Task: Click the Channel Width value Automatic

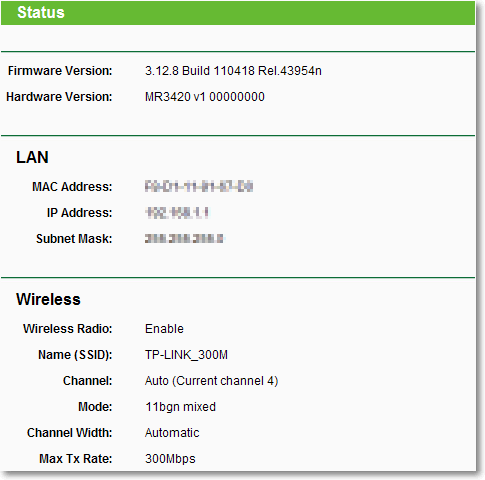Action: click(x=172, y=433)
